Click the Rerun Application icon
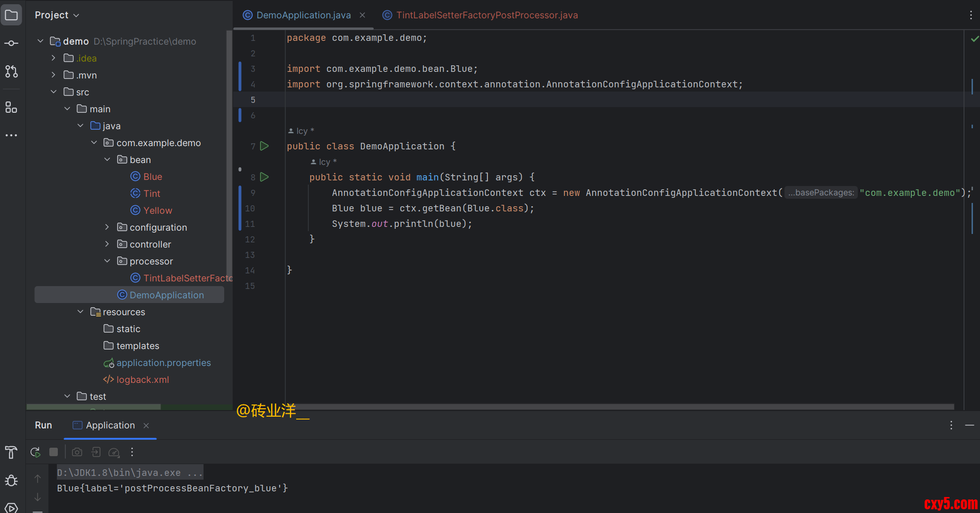 click(x=35, y=452)
